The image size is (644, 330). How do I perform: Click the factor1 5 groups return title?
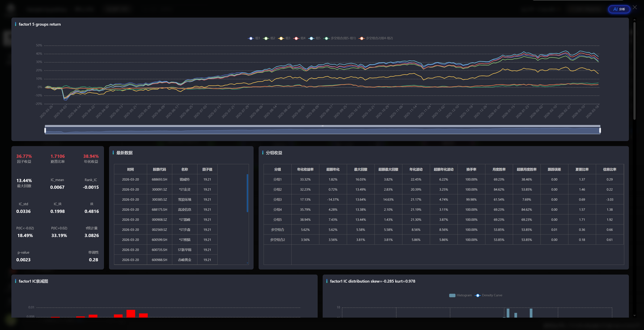(40, 24)
